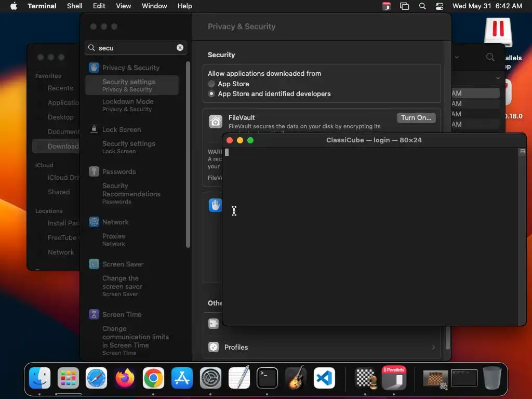532x399 pixels.
Task: Launch Google Chrome from the dock
Action: tap(153, 378)
